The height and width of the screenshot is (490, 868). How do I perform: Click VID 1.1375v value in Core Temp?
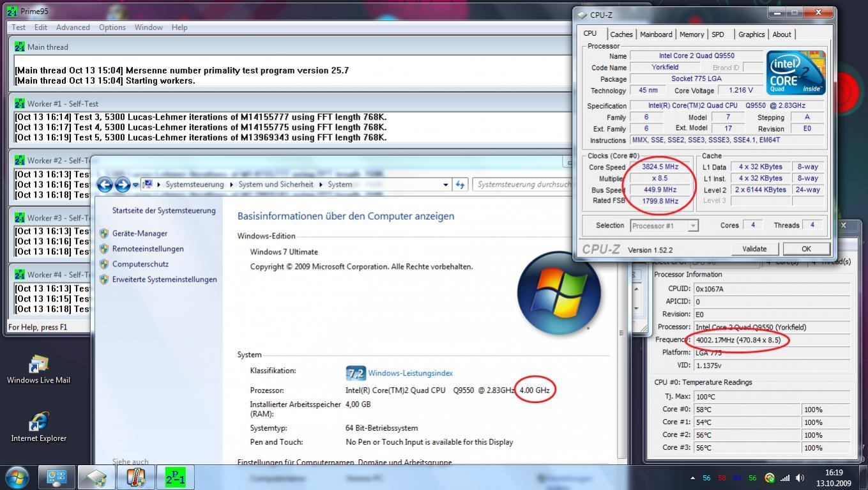click(772, 365)
